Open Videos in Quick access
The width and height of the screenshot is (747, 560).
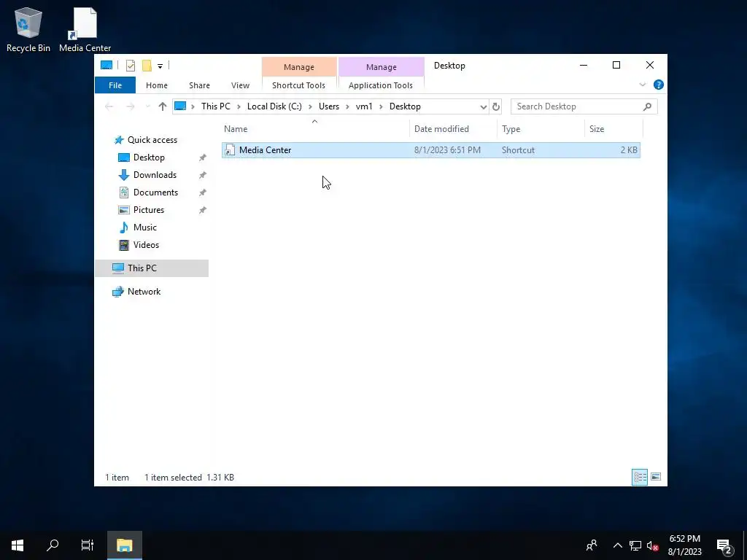(x=146, y=245)
